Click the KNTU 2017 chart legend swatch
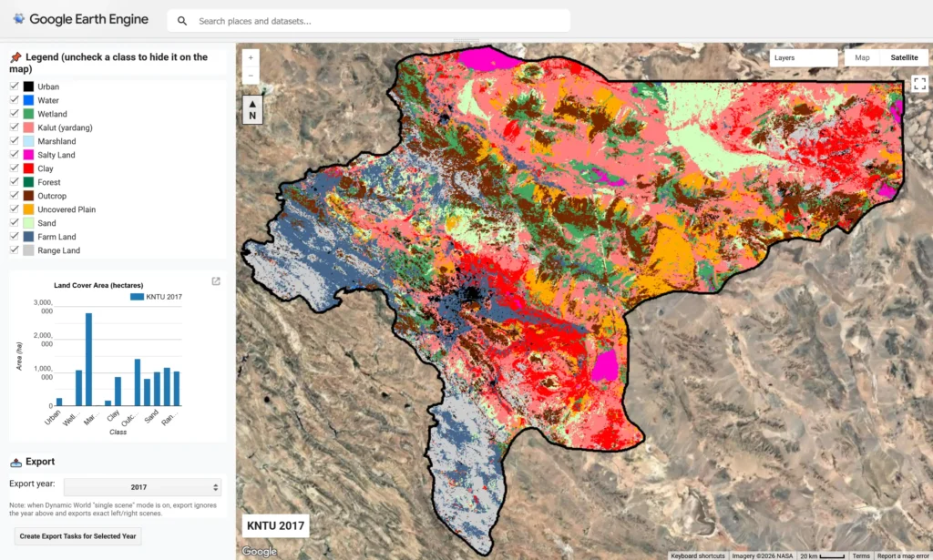This screenshot has width=933, height=560. tap(137, 297)
